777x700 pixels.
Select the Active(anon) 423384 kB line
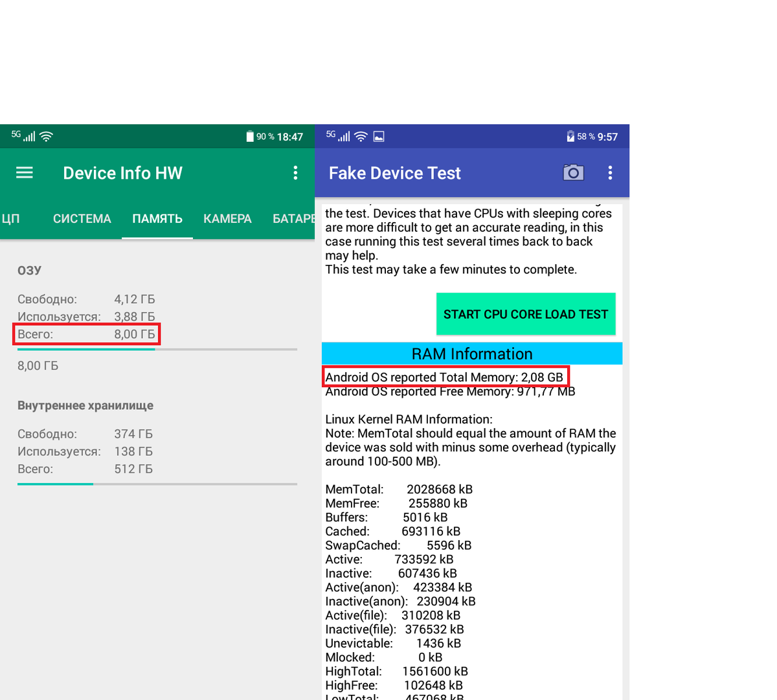399,587
